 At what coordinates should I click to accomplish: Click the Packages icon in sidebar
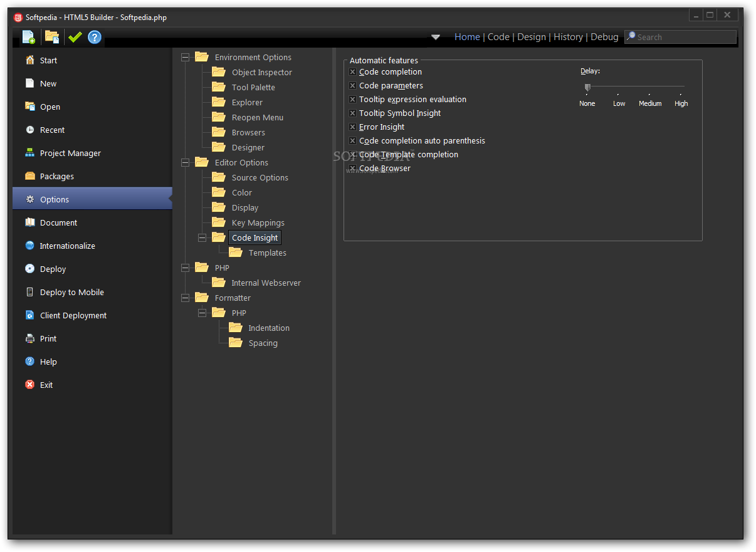click(x=29, y=176)
